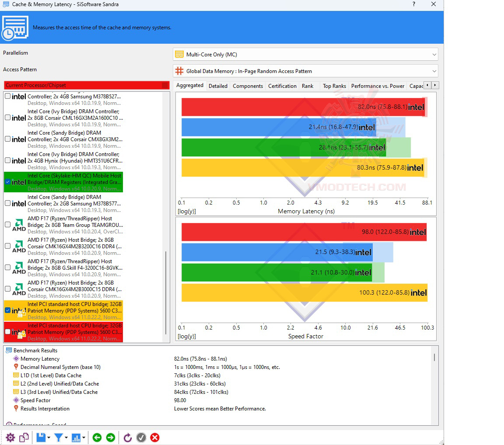Click the red X cancel icon

(x=154, y=437)
